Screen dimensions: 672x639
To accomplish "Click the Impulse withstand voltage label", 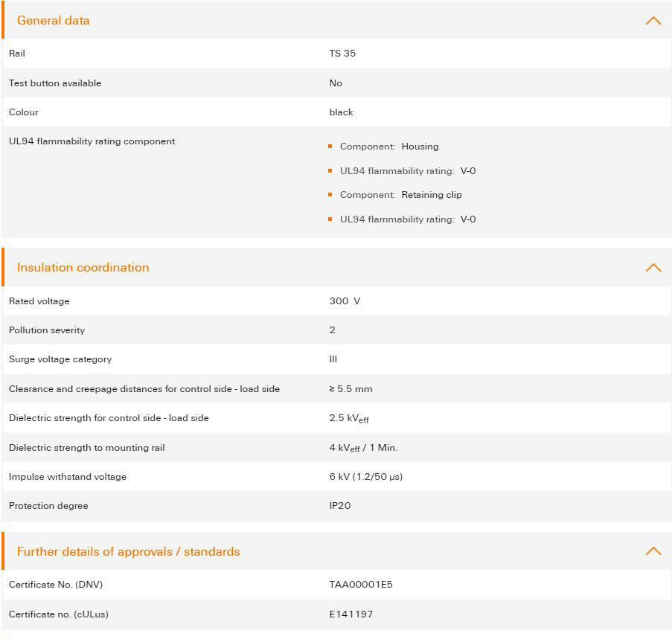I will coord(68,477).
